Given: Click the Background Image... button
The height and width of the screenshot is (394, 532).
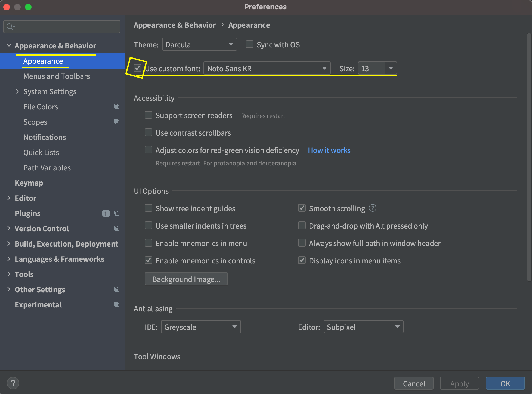Looking at the screenshot, I should coord(186,279).
